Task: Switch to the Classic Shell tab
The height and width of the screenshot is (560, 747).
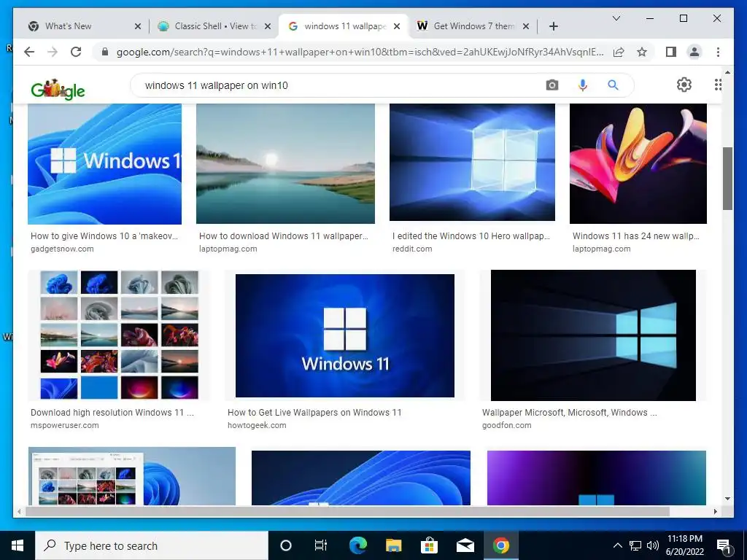Action: coord(214,26)
